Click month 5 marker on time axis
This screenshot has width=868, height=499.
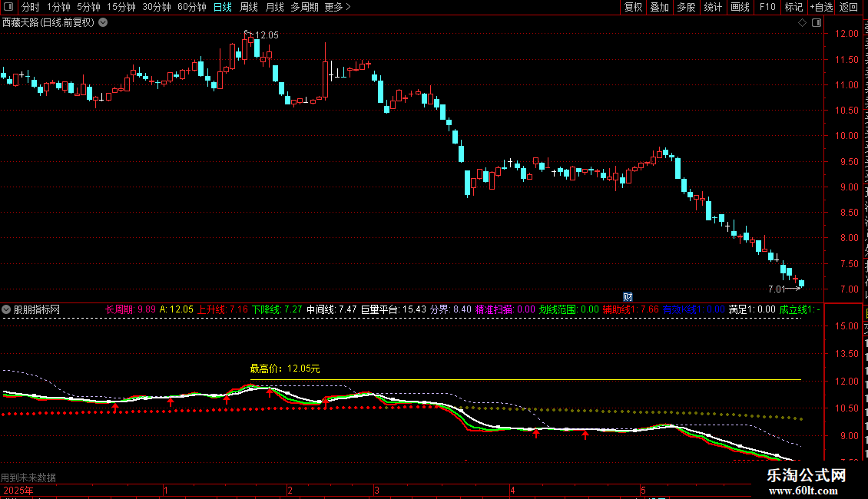coord(643,490)
